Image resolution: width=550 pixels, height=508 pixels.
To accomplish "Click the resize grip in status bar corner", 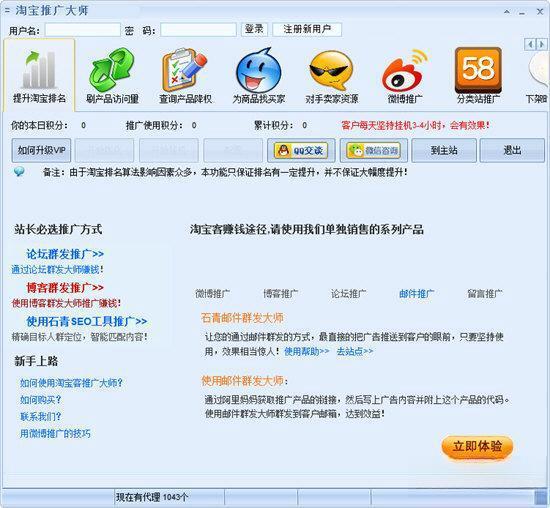I will point(541,498).
